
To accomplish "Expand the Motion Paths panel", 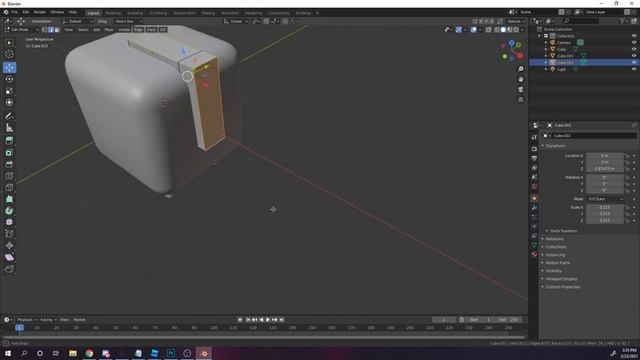I will tap(558, 263).
